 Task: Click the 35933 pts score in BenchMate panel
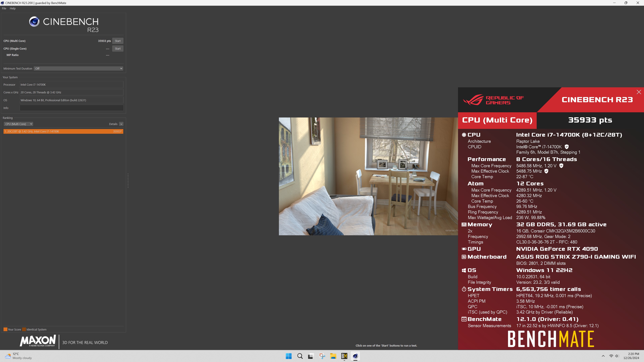590,120
